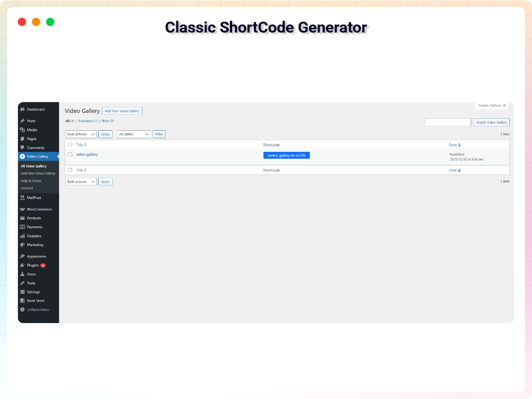Click the WooCommerce icon
Viewport: 532px width, 399px height.
(x=22, y=209)
